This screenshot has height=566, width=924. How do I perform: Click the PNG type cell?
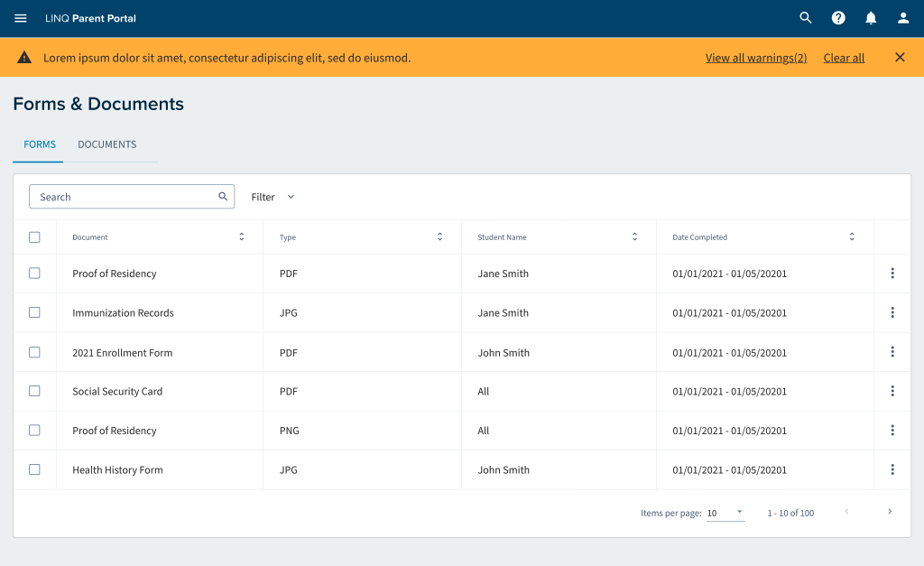(290, 431)
